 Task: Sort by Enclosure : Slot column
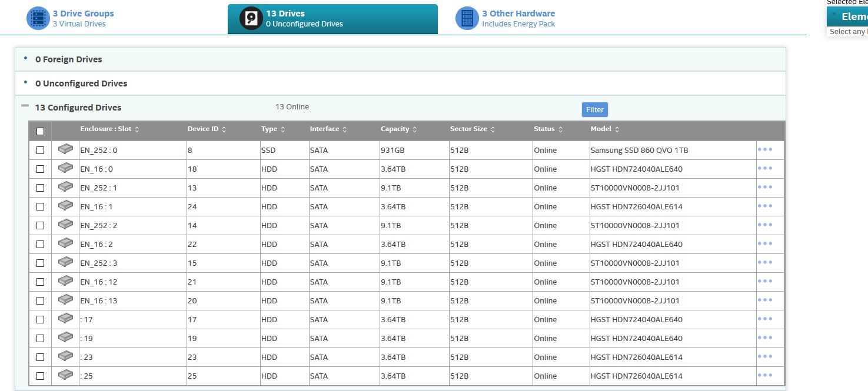coord(109,129)
